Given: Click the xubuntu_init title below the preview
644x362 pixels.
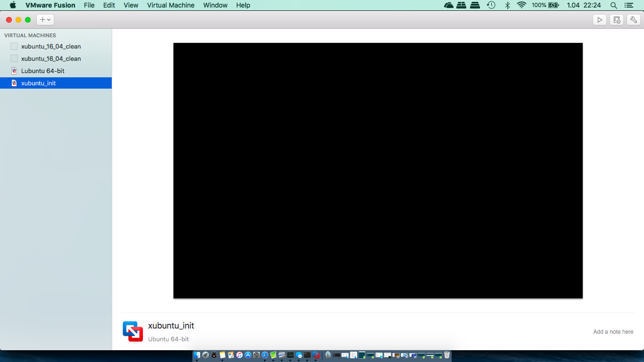Looking at the screenshot, I should tap(171, 326).
